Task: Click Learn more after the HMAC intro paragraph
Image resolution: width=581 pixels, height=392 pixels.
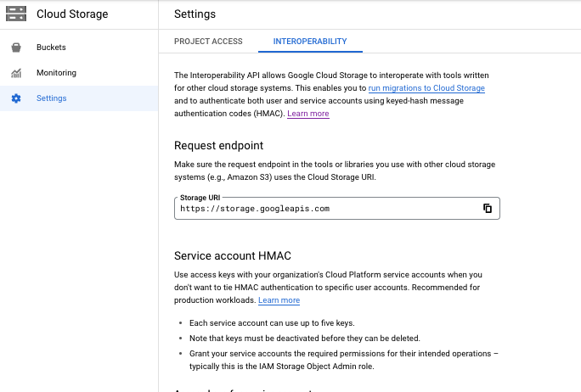Action: (308, 114)
